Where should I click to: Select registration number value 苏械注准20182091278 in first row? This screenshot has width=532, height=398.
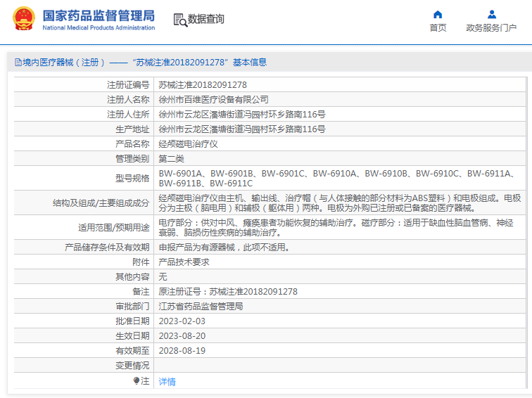(x=203, y=85)
